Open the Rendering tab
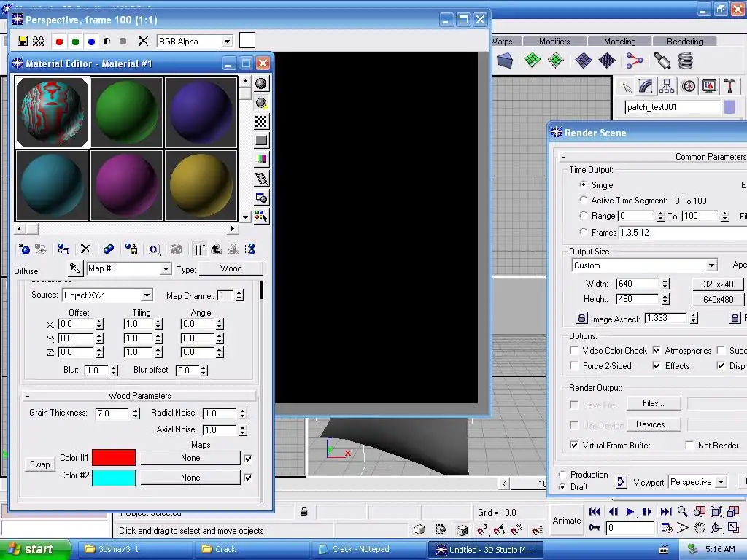The width and height of the screenshot is (747, 560). (x=684, y=42)
